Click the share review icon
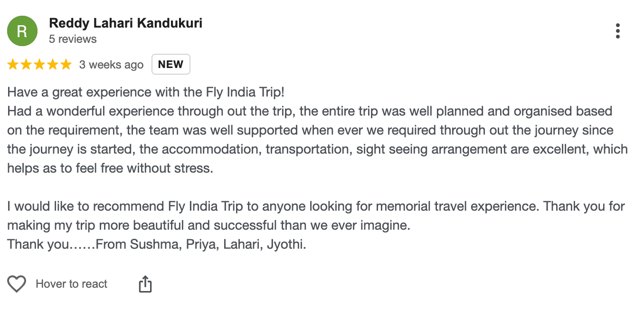Screen dimensions: 644x311 tap(145, 284)
